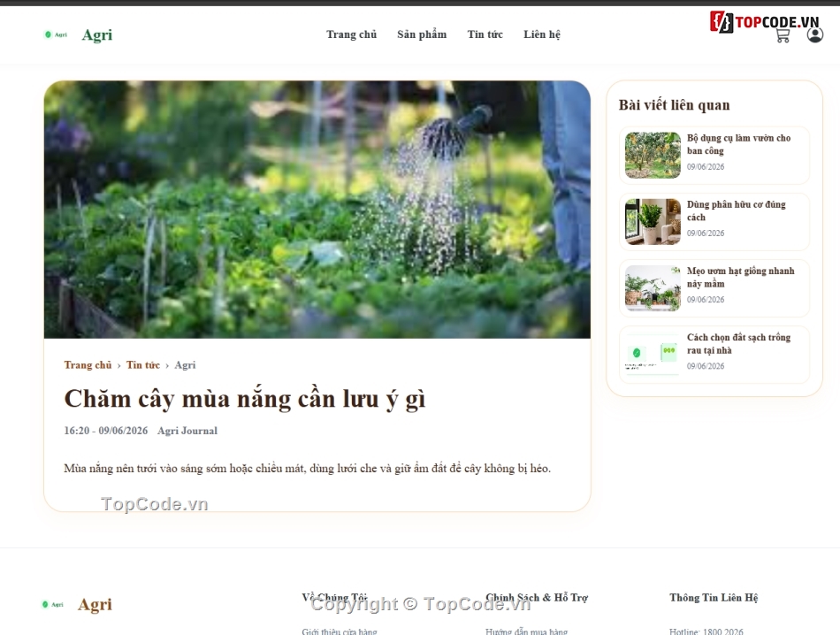Open the Tin tức menu item

485,34
